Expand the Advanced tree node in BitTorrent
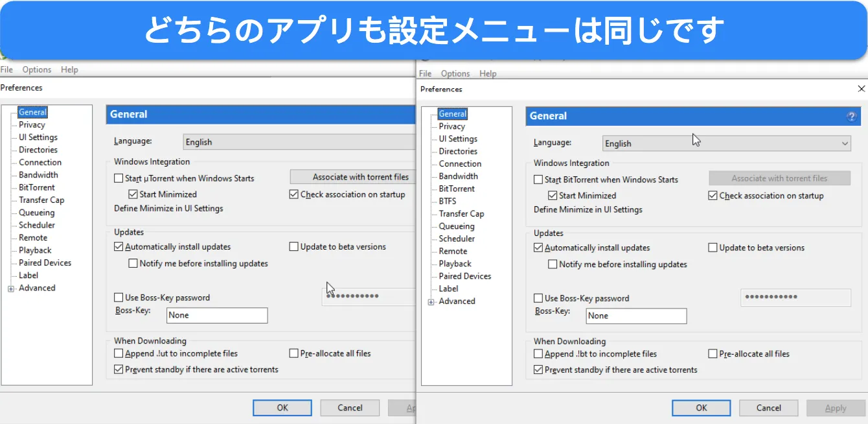The height and width of the screenshot is (424, 868). 431,301
